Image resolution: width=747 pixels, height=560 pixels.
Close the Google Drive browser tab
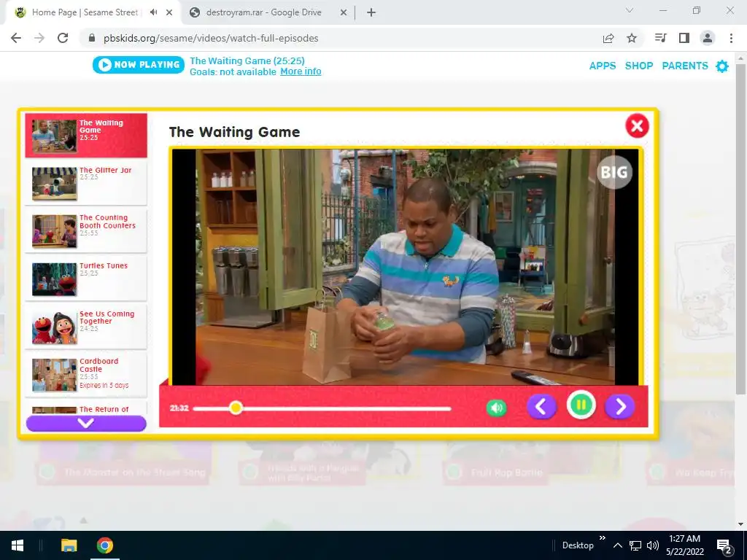coord(343,12)
